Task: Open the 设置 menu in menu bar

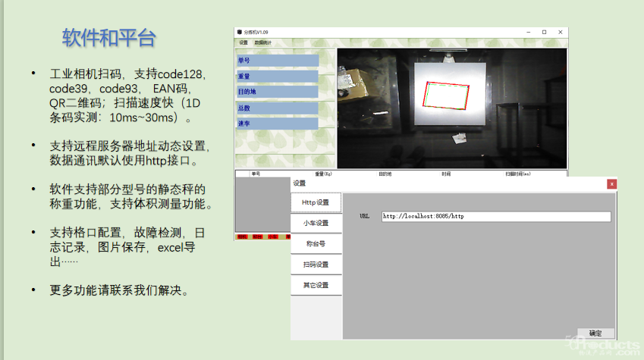Action: click(x=243, y=42)
